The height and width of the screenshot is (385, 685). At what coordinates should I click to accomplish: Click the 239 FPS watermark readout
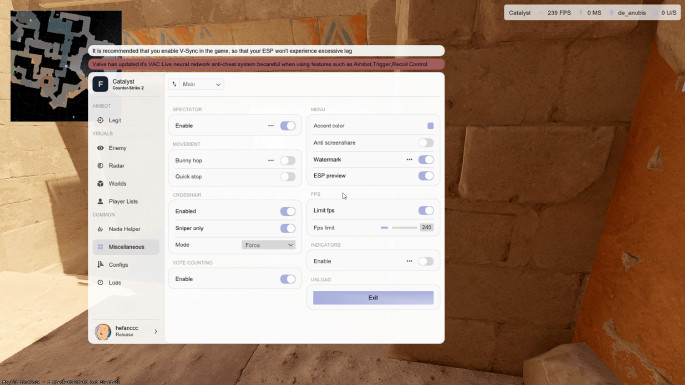[x=559, y=13]
